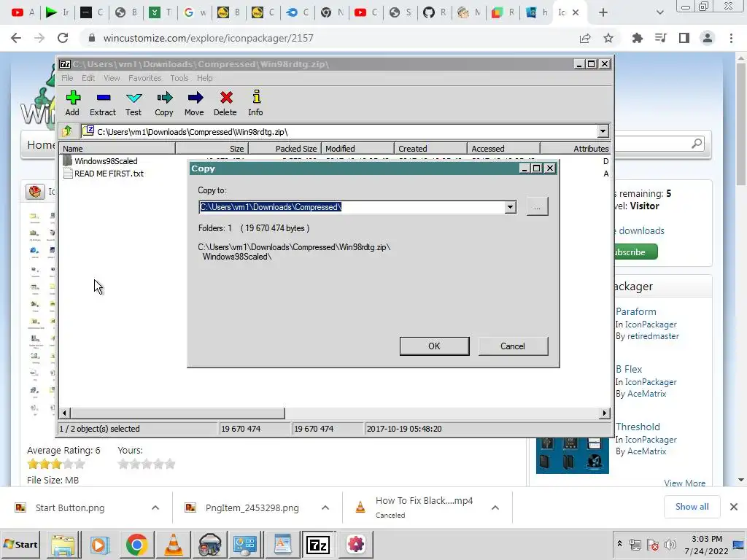Sort by the Created column header

click(430, 149)
